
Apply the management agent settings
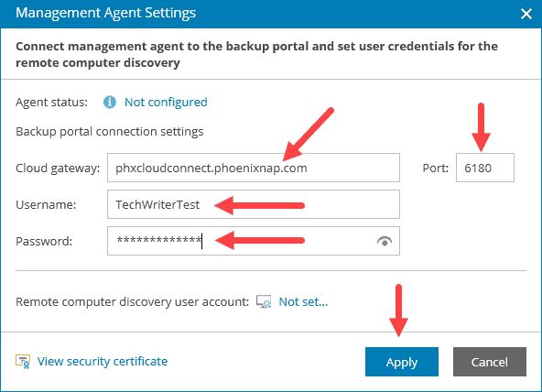(402, 362)
